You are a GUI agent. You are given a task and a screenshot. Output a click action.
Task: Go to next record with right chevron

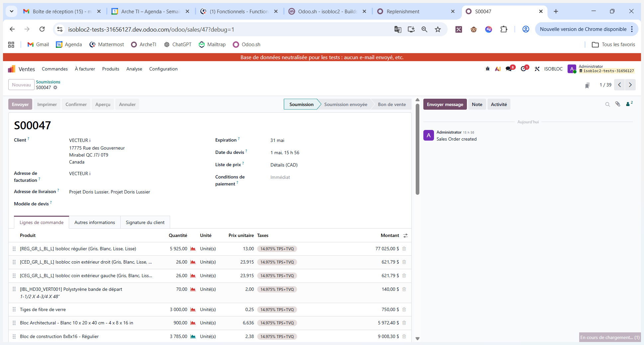coord(630,85)
